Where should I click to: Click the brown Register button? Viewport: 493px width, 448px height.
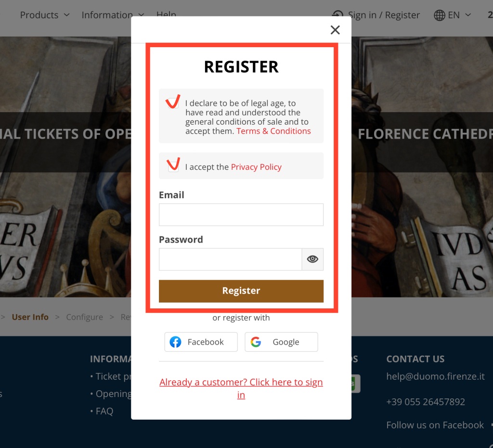(x=241, y=291)
